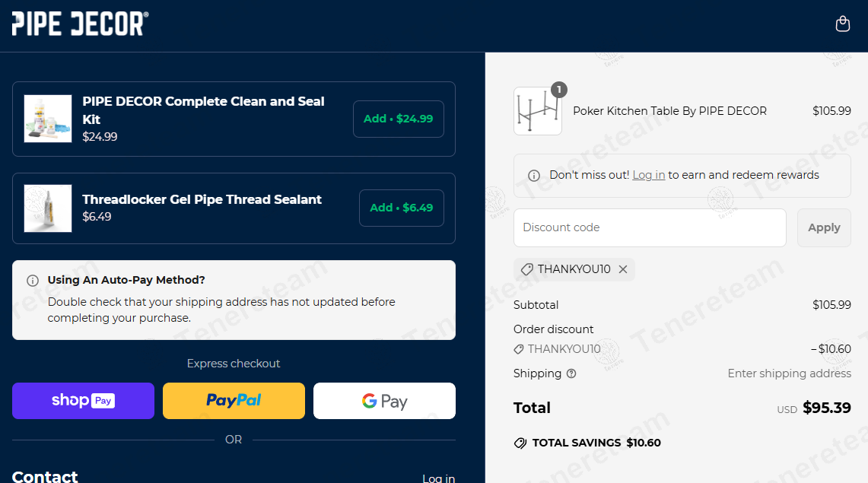Click the total savings tag icon
Viewport: 868px width, 483px height.
click(x=520, y=443)
